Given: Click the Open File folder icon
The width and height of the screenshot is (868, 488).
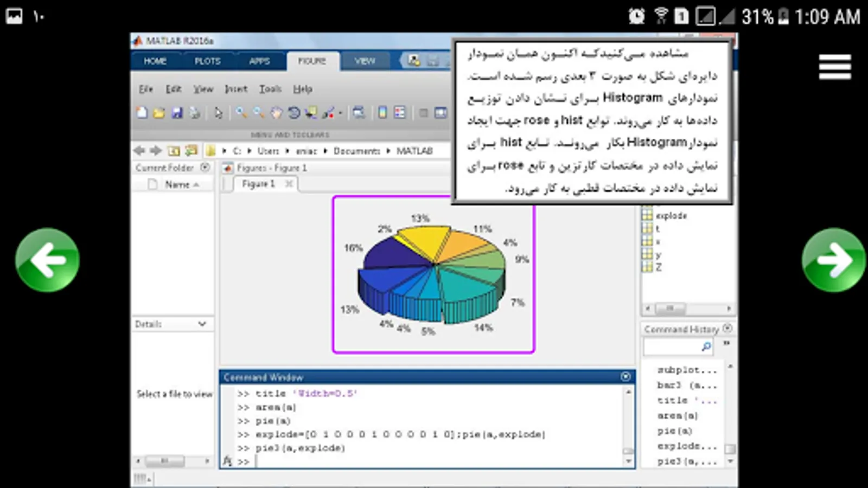Looking at the screenshot, I should 159,113.
